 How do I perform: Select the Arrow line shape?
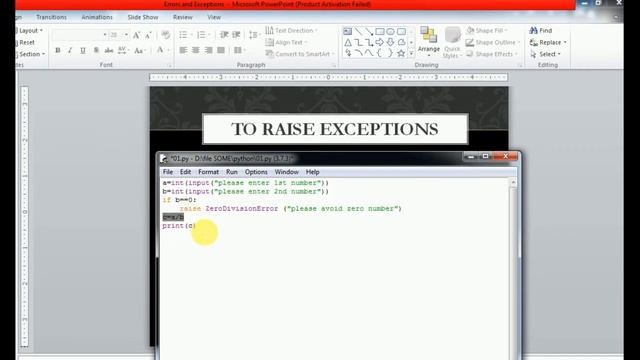369,31
